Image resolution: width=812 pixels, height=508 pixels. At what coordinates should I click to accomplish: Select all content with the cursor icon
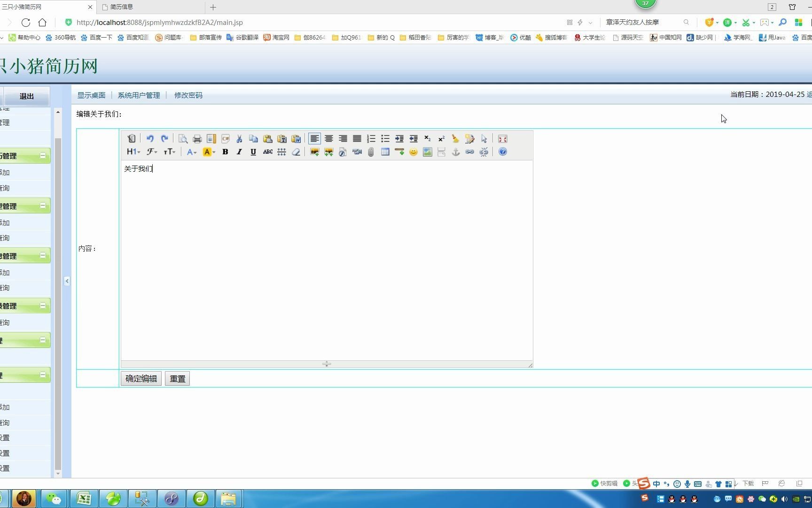(x=484, y=139)
